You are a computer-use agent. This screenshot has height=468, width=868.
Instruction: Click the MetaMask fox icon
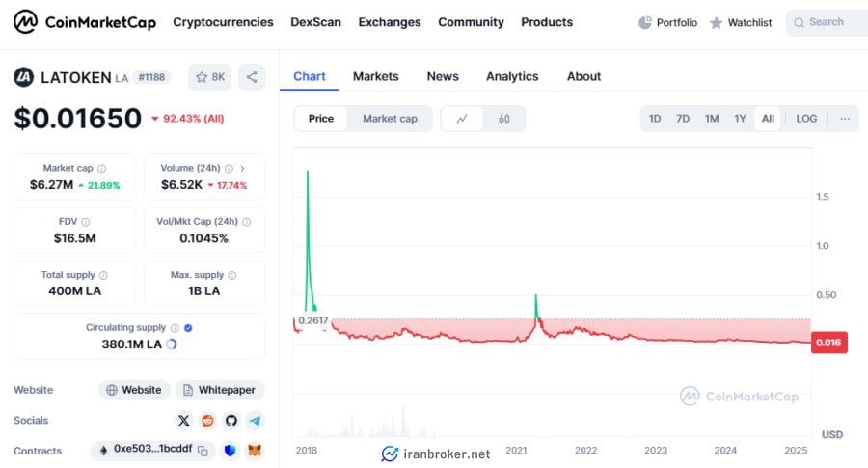tap(254, 451)
